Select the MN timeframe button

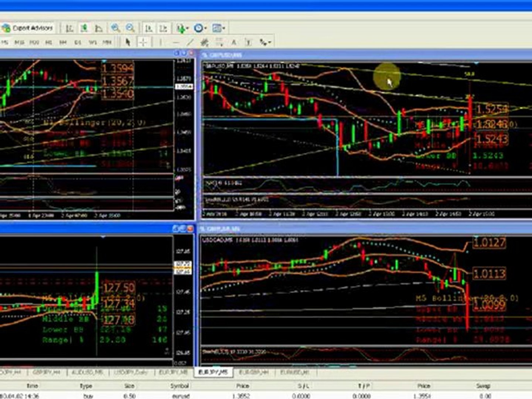tap(107, 42)
